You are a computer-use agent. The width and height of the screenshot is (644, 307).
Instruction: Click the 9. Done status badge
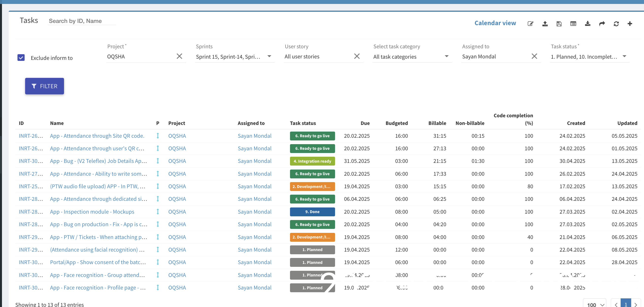(x=312, y=212)
